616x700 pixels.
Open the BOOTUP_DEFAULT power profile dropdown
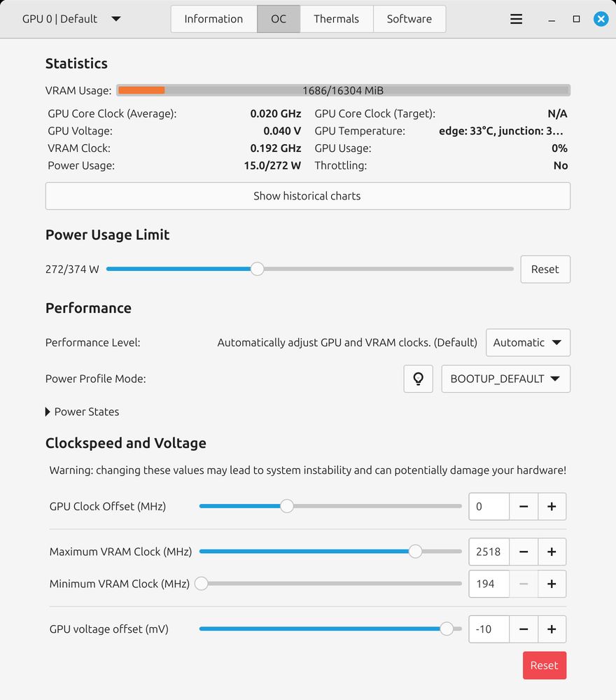pos(505,379)
